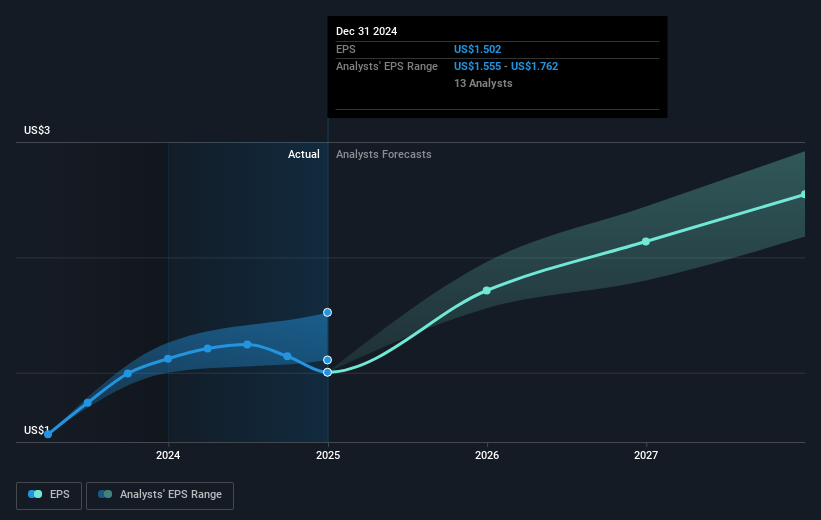The width and height of the screenshot is (821, 520).
Task: Click the Analysts' EPS Range legend icon
Action: click(105, 494)
